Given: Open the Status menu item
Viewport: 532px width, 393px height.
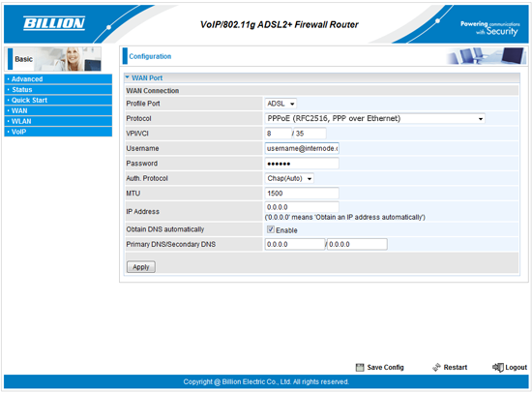Looking at the screenshot, I should click(58, 90).
